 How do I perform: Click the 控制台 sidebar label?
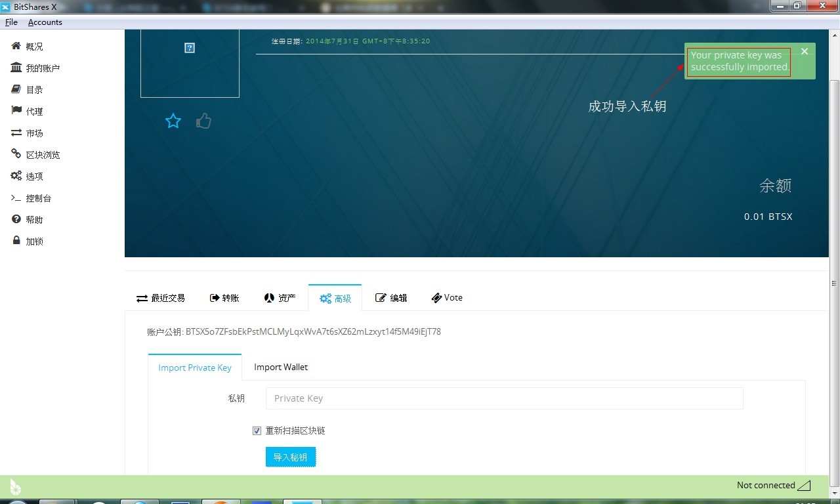(x=39, y=198)
